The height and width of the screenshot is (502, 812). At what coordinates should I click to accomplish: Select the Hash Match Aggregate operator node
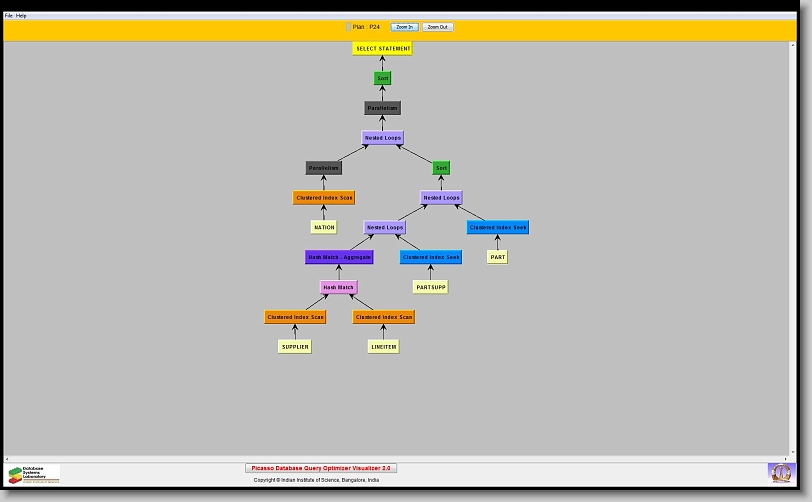pos(339,257)
